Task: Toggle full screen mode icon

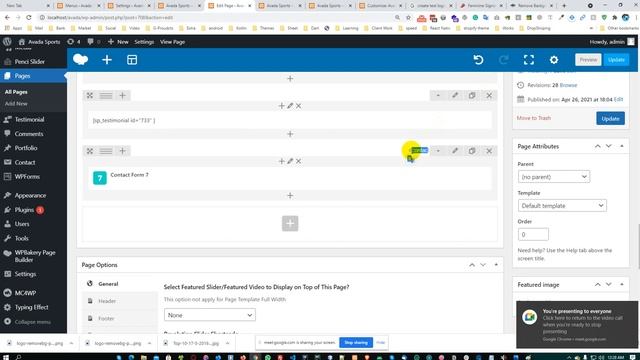Action: (x=529, y=60)
